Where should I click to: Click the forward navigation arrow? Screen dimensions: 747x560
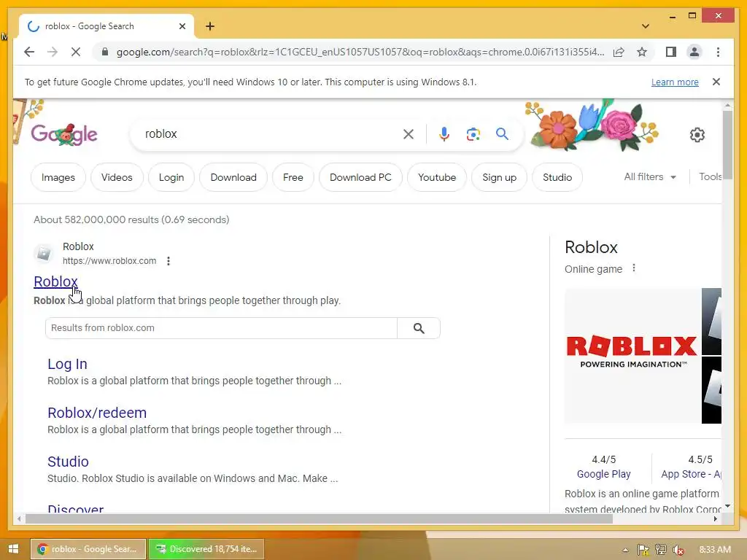coord(53,52)
